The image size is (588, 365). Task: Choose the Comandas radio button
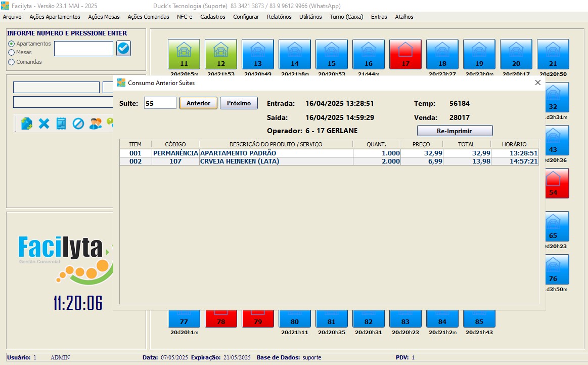point(11,62)
